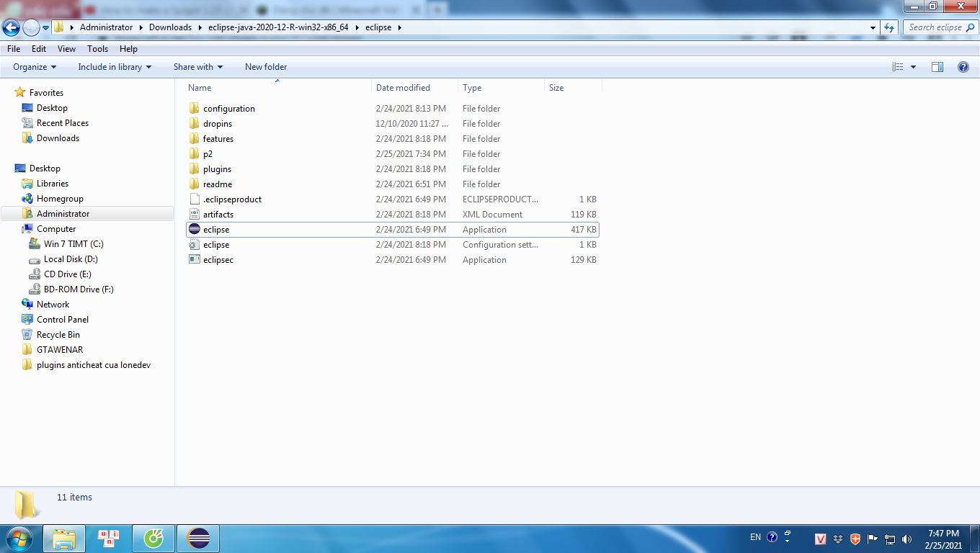980x553 pixels.
Task: Select the GTAWENAR folder in the navigation pane
Action: 60,350
